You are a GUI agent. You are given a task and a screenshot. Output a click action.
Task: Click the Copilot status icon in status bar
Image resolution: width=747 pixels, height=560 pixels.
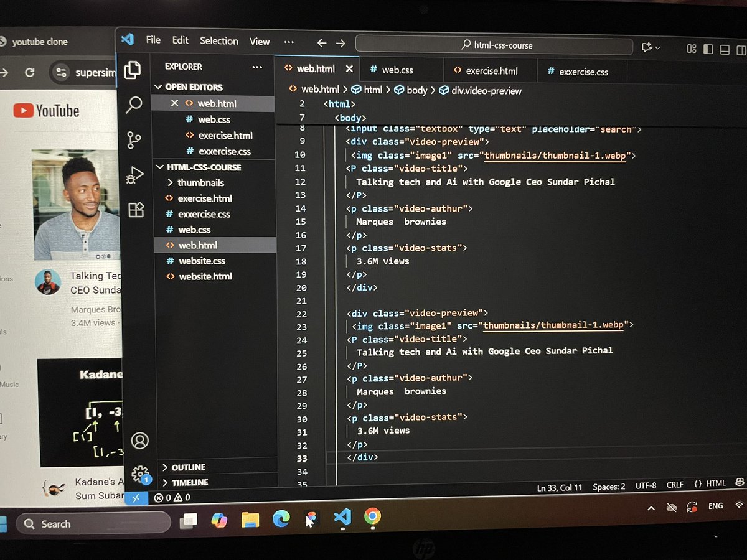coord(740,483)
